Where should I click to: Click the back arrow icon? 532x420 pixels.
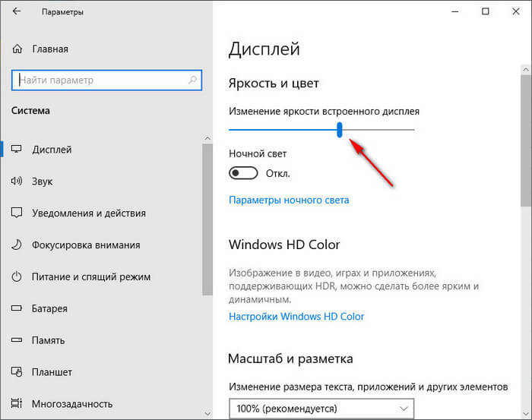(x=17, y=12)
